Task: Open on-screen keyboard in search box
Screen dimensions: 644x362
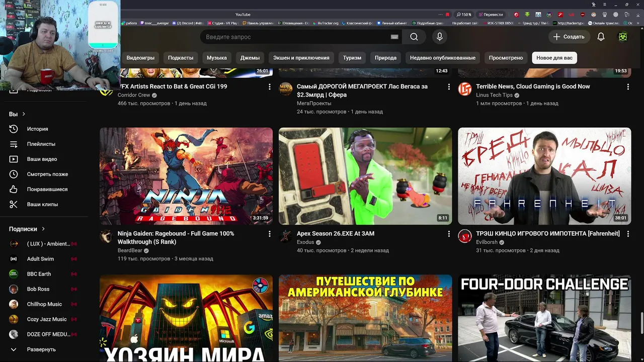Action: coord(394,37)
